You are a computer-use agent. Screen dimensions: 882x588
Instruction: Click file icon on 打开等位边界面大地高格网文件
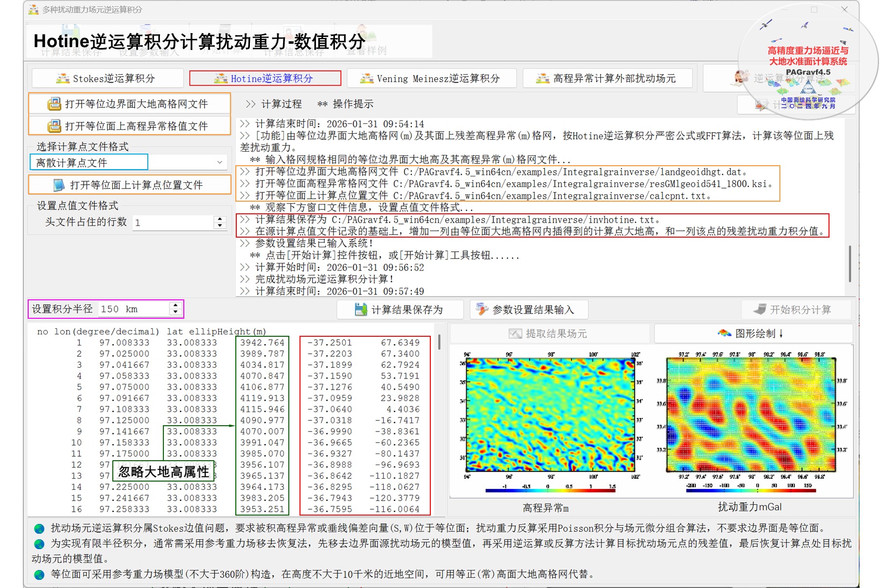point(54,104)
